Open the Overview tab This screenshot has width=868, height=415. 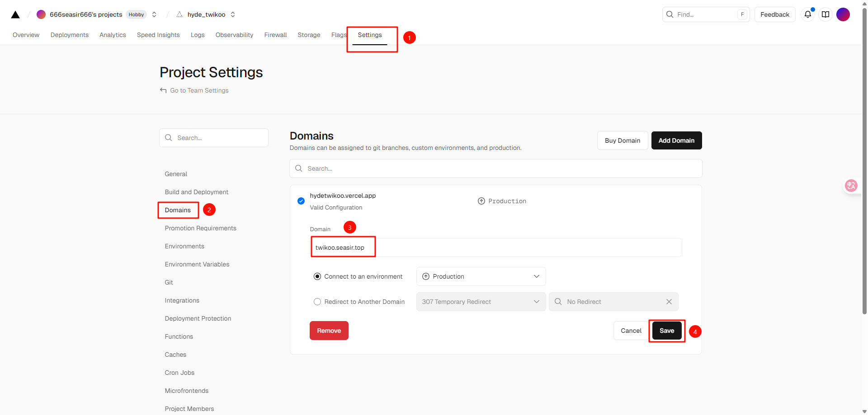(x=26, y=35)
